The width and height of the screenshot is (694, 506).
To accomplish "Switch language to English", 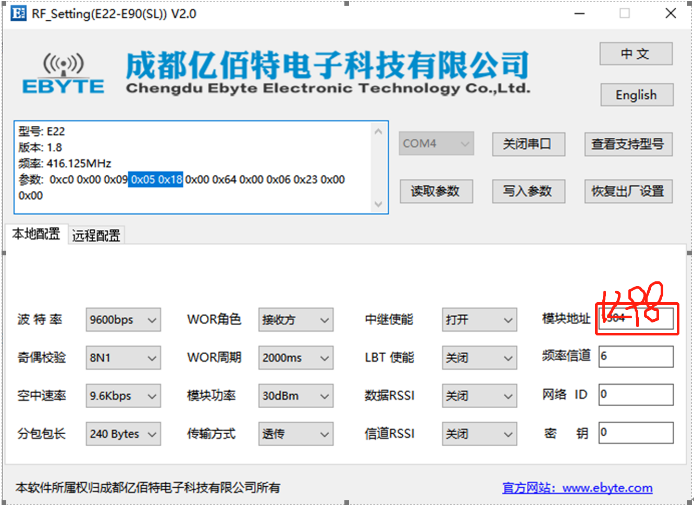I will coord(635,95).
